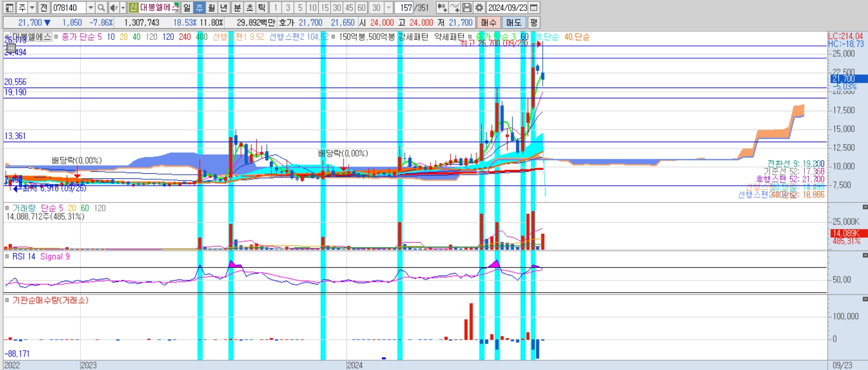Open the 30 minute interval dropdown
Viewport: 868px width, 370px height.
[389, 8]
